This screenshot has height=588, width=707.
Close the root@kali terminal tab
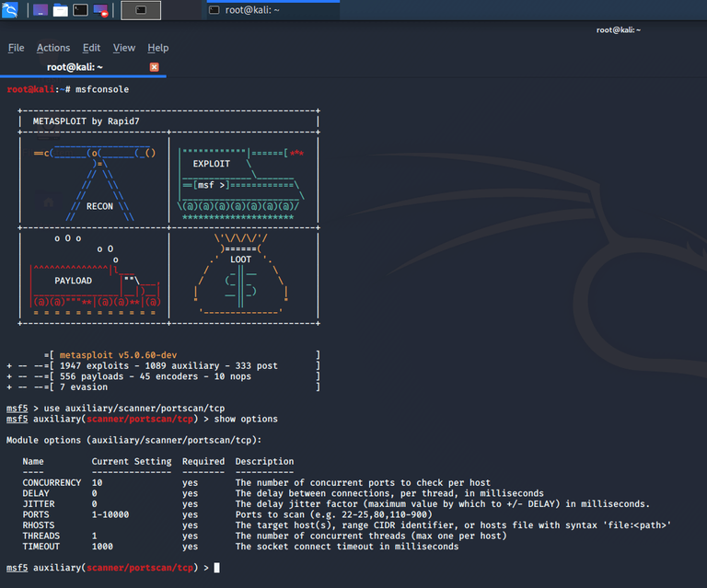(x=154, y=67)
